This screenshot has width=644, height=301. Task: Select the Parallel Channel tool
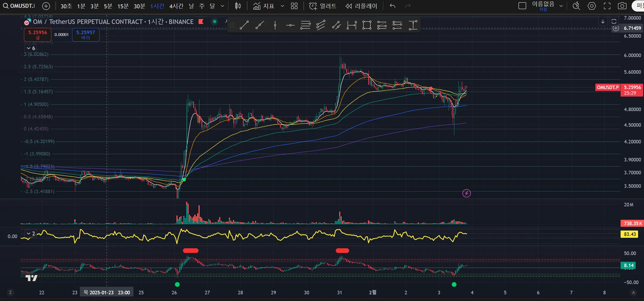(x=336, y=25)
